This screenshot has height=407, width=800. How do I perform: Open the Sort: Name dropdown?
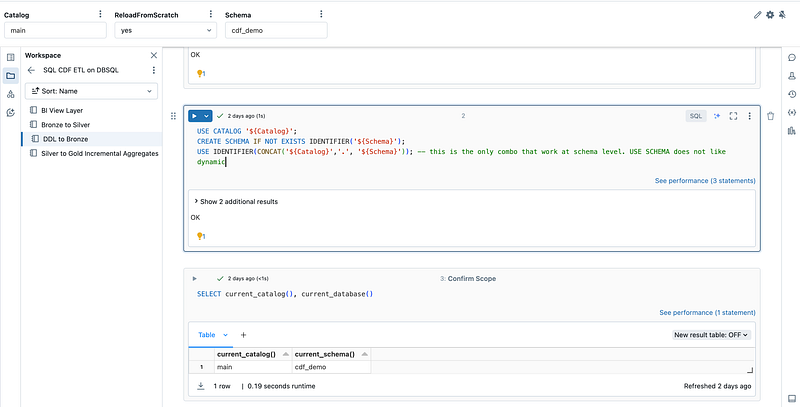point(91,91)
